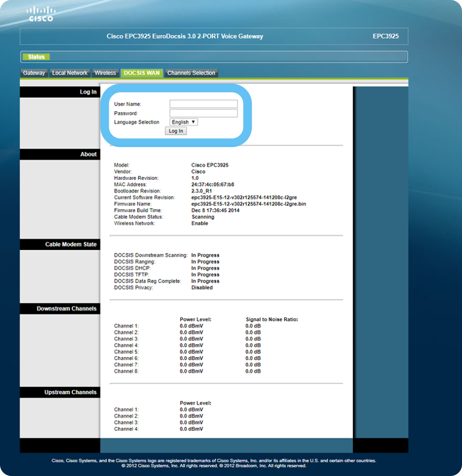Expand the Language Selection dropdown
The height and width of the screenshot is (476, 462).
tap(183, 122)
